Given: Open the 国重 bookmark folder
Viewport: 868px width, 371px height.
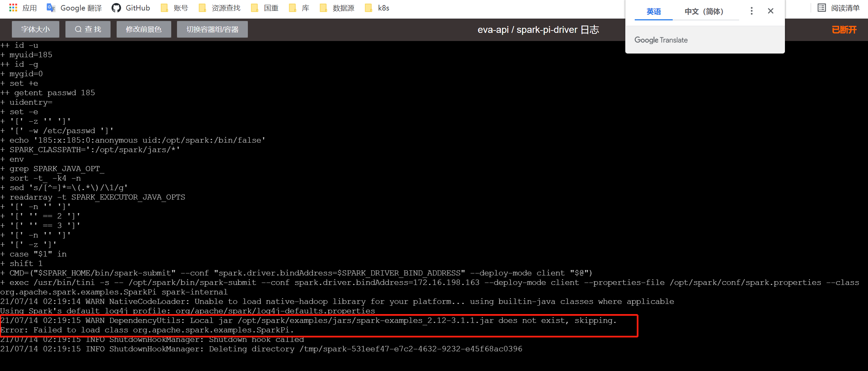Looking at the screenshot, I should 265,8.
